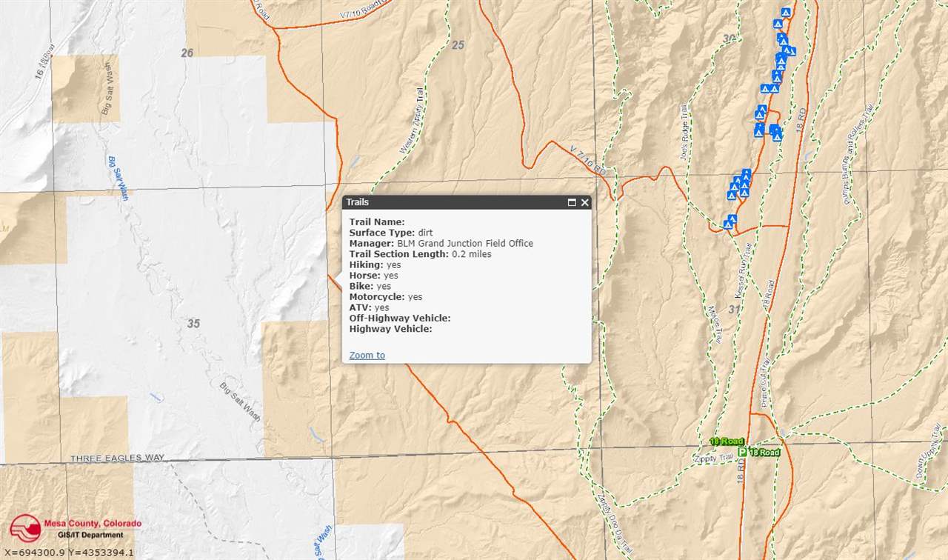The width and height of the screenshot is (948, 560).
Task: Click the Zoom to link
Action: coord(367,356)
